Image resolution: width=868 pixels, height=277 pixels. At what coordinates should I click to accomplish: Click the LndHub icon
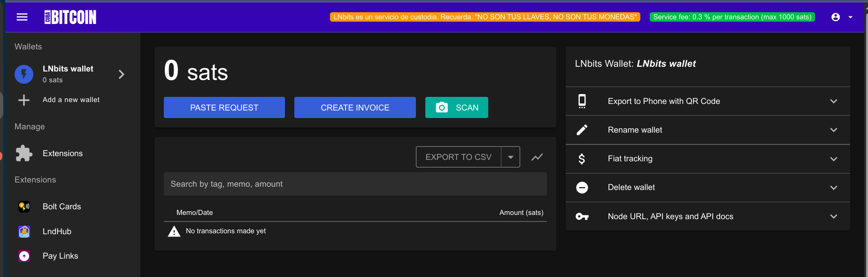(24, 231)
